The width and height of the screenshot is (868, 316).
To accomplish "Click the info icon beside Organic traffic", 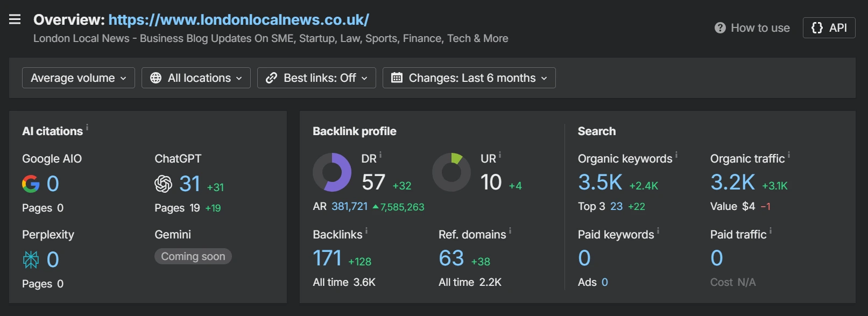I will tap(789, 155).
